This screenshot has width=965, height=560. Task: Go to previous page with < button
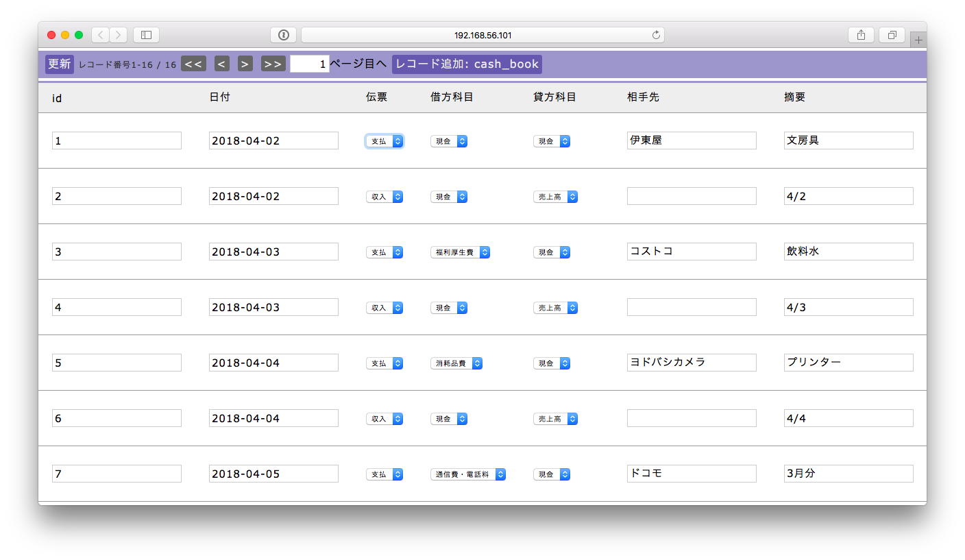point(221,64)
